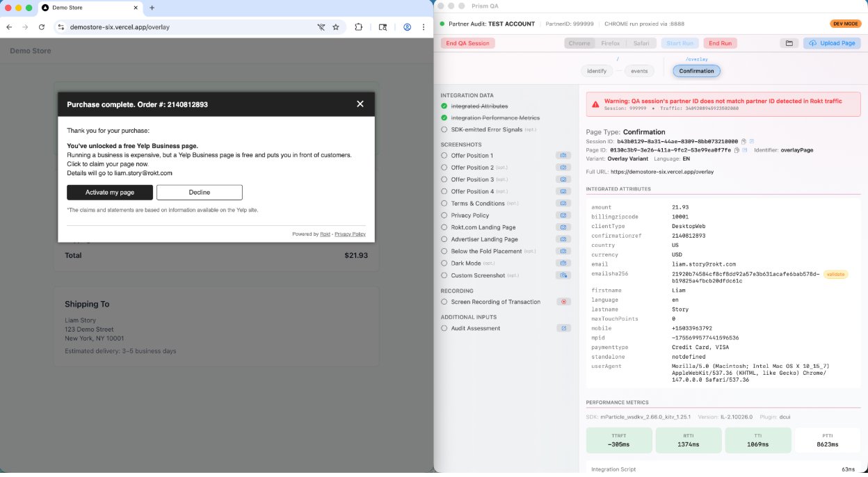This screenshot has width=868, height=477.
Task: Start screen recording via the red record icon
Action: 563,302
